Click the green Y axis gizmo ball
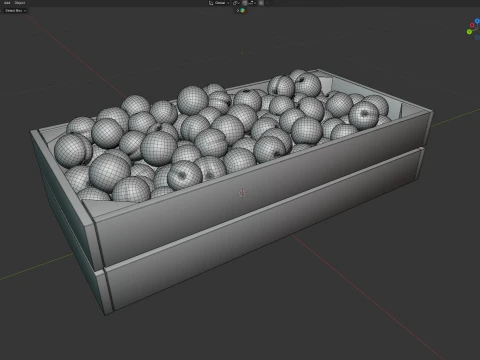The width and height of the screenshot is (480, 360). pos(469,32)
